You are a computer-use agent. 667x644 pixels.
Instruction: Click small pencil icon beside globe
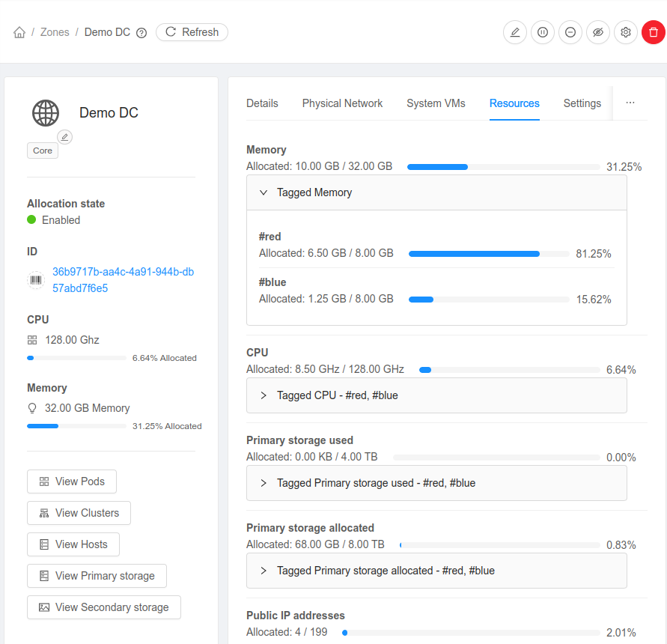pos(65,136)
